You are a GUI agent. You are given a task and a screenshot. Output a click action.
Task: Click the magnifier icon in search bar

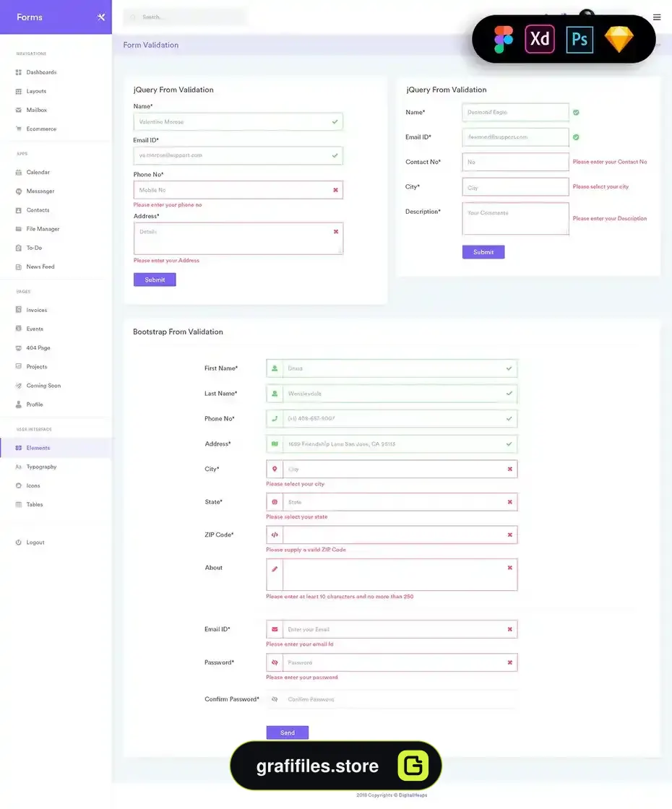[x=133, y=17]
